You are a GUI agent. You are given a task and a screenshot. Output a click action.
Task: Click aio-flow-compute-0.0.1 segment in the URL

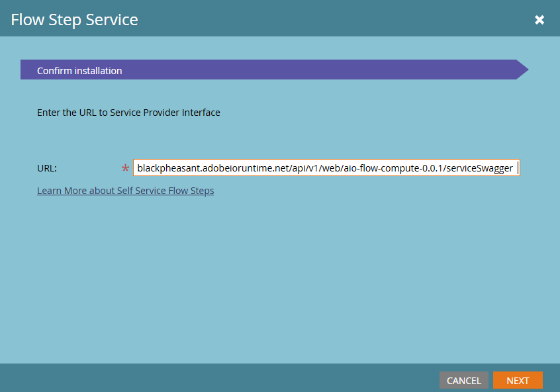395,168
